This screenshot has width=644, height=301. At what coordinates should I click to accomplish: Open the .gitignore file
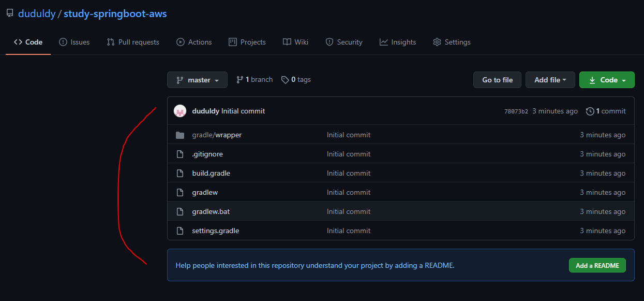(x=207, y=154)
